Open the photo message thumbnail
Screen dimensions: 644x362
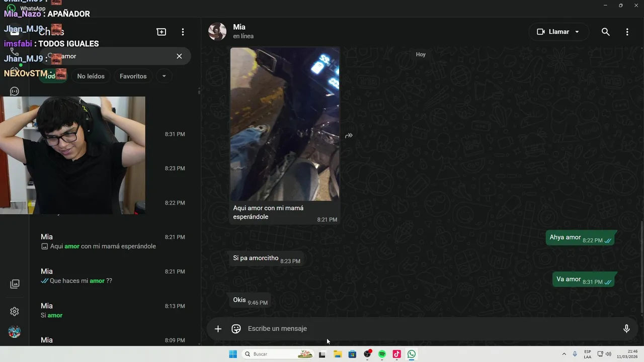coord(285,124)
